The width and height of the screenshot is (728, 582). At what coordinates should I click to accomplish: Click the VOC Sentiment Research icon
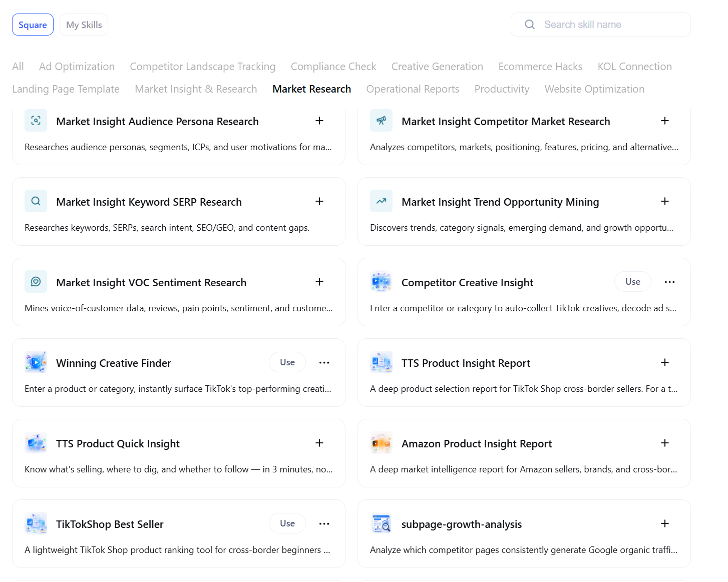[36, 282]
